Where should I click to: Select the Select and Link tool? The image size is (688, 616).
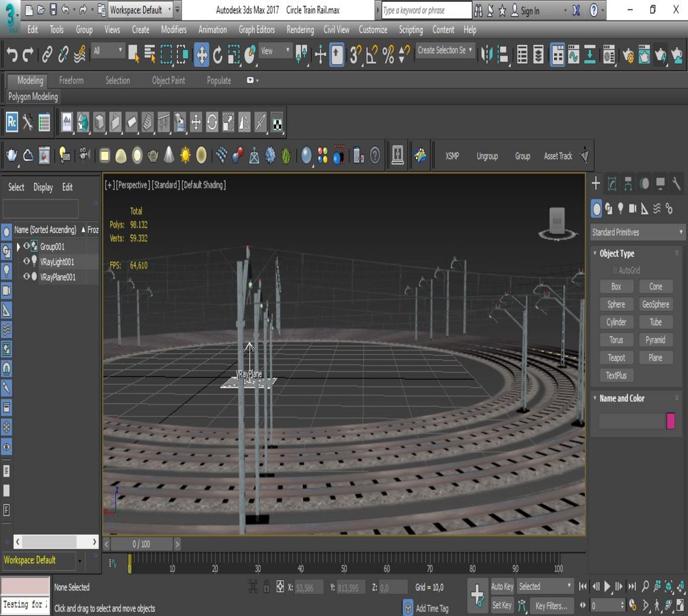coord(47,55)
